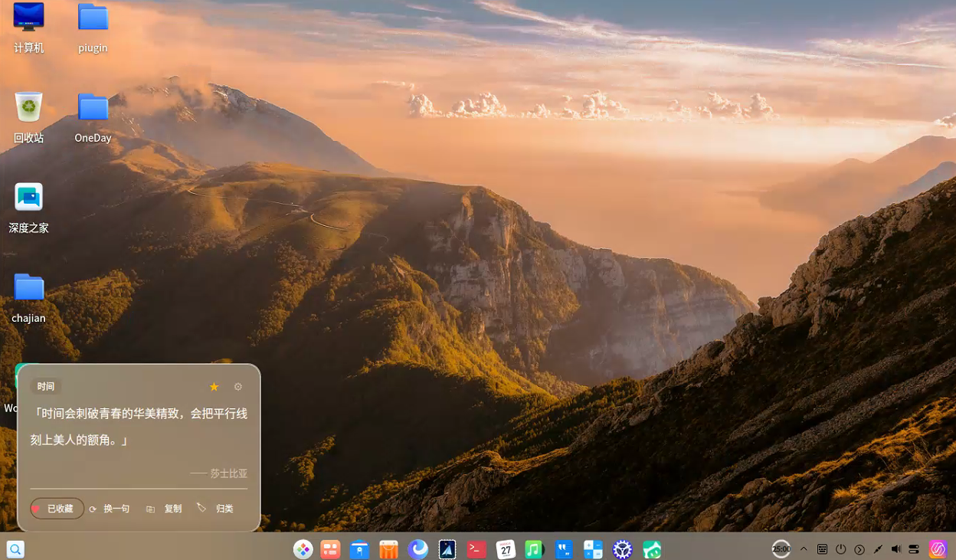
Task: Select the 回收站 recycle bin icon
Action: click(x=29, y=118)
